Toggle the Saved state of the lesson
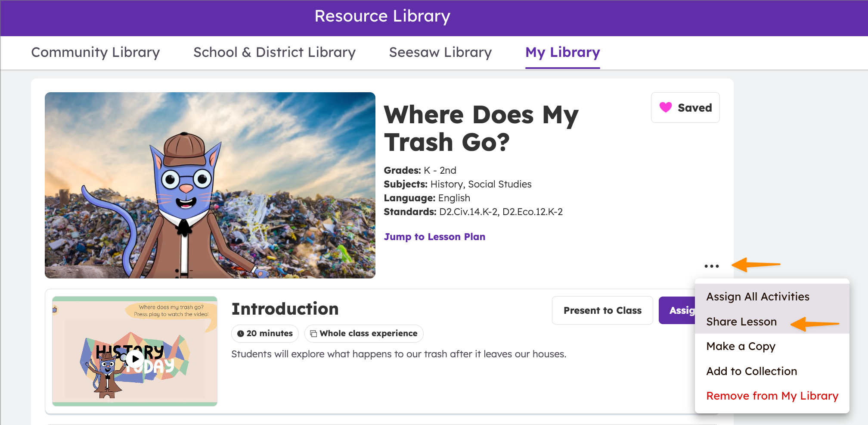Image resolution: width=868 pixels, height=425 pixels. point(685,107)
